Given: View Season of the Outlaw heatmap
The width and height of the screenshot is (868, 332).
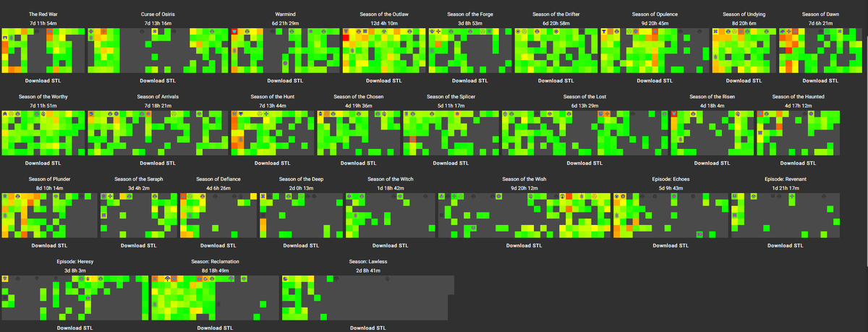Looking at the screenshot, I should point(383,51).
